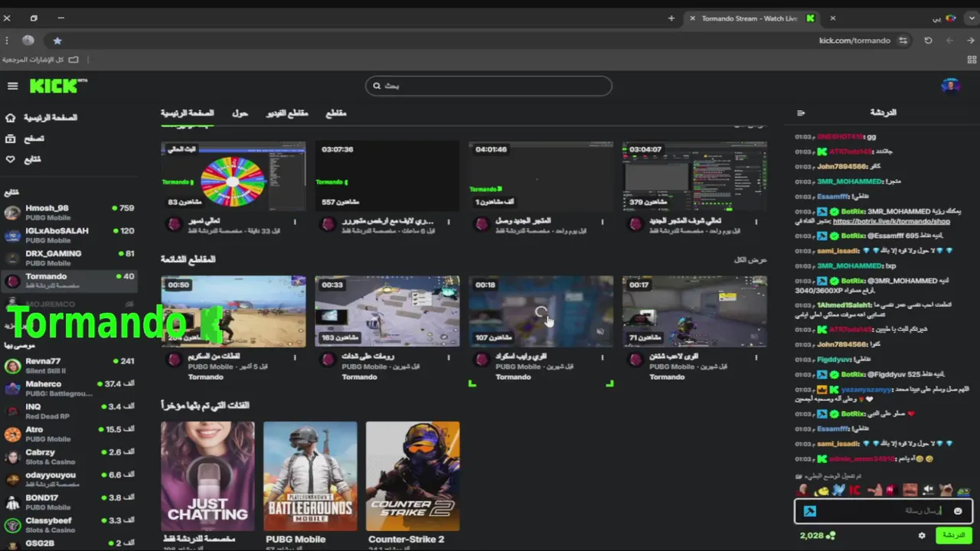Viewport: 980px width, 551px height.
Task: Insert the mustached face emote
Action: pos(910,490)
